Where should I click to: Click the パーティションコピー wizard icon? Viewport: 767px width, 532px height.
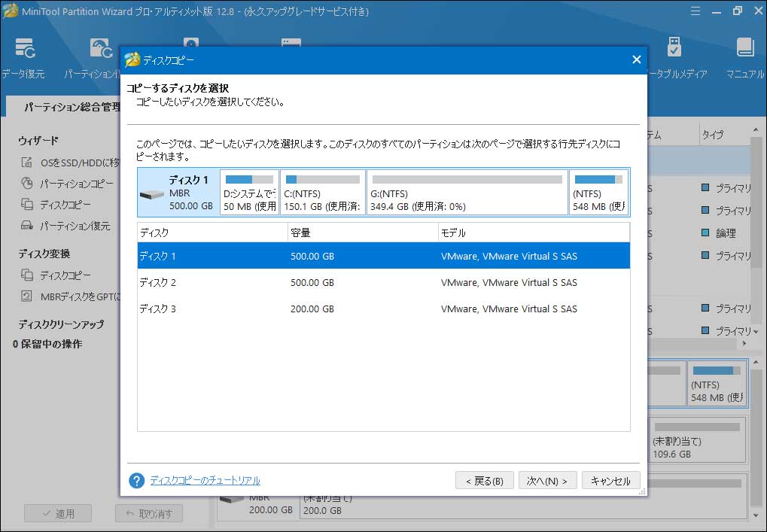click(26, 184)
